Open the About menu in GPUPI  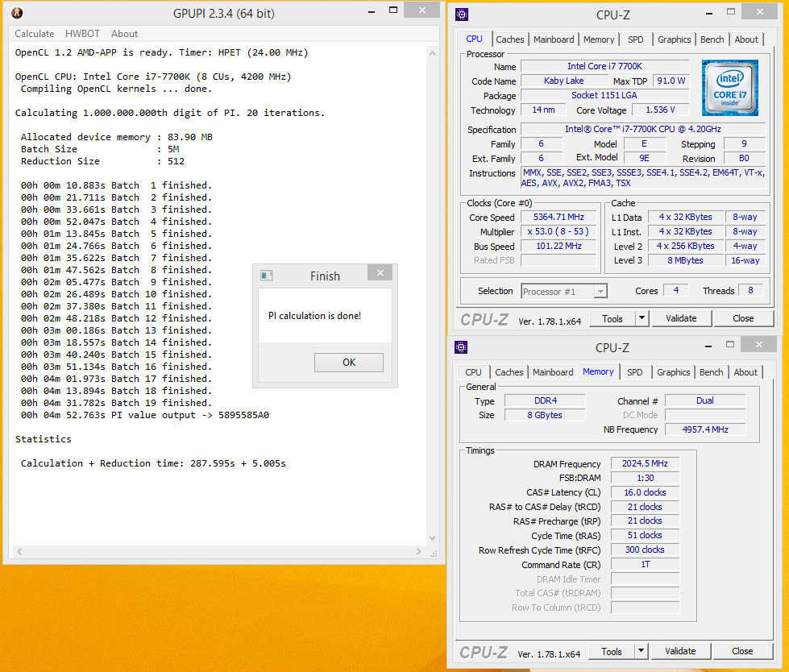click(x=124, y=34)
